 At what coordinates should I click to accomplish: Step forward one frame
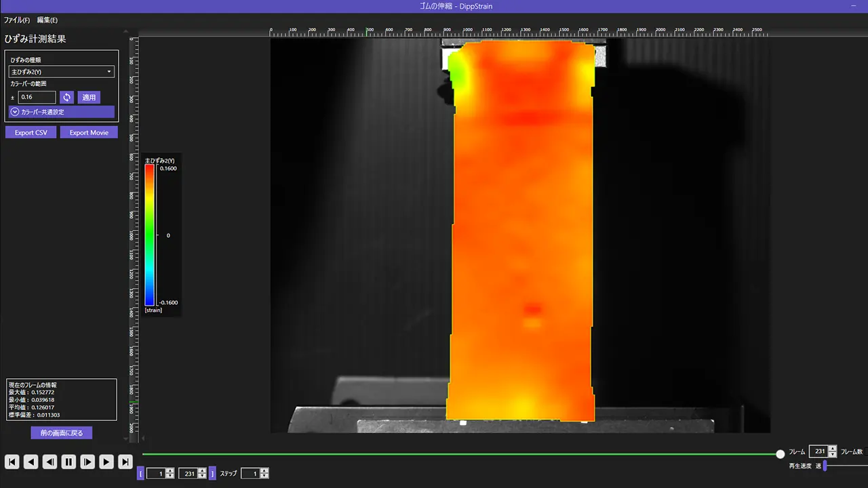87,462
